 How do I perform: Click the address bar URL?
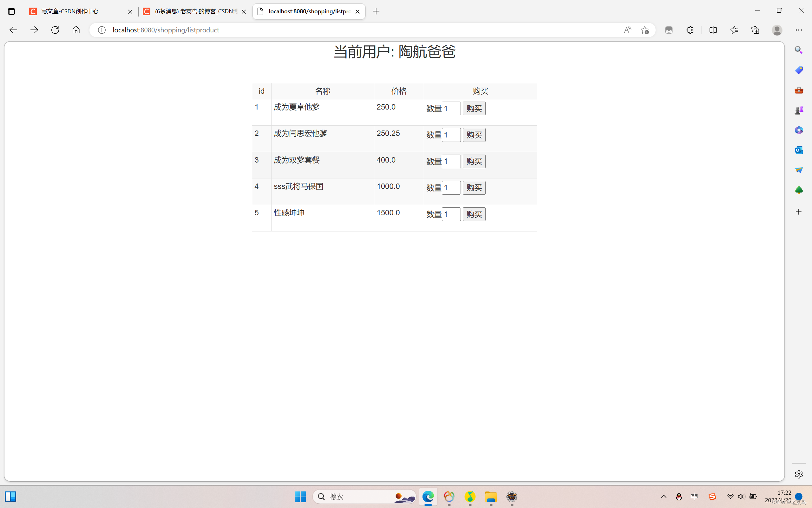166,30
